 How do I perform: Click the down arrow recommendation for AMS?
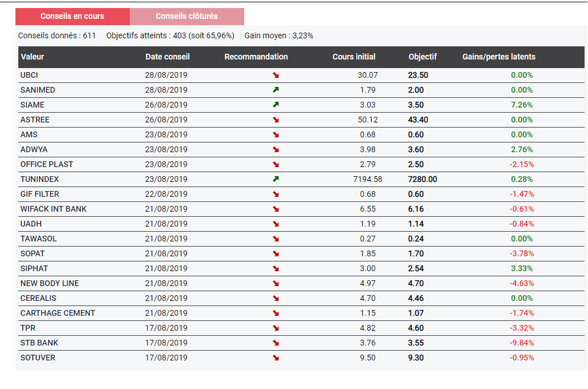point(276,134)
